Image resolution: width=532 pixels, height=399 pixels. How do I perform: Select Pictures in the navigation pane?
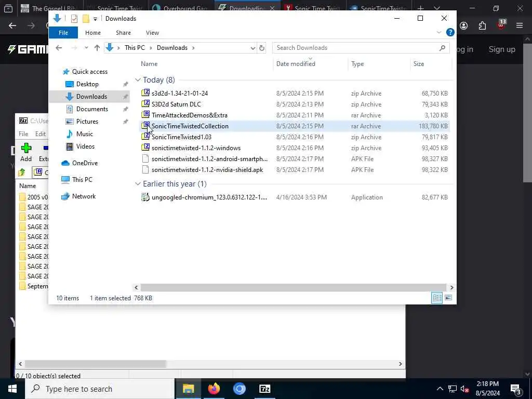pyautogui.click(x=87, y=122)
